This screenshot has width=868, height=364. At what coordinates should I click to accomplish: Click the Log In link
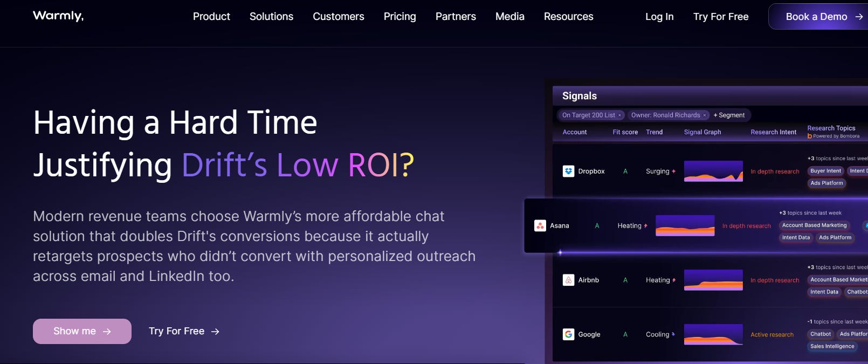pos(659,17)
